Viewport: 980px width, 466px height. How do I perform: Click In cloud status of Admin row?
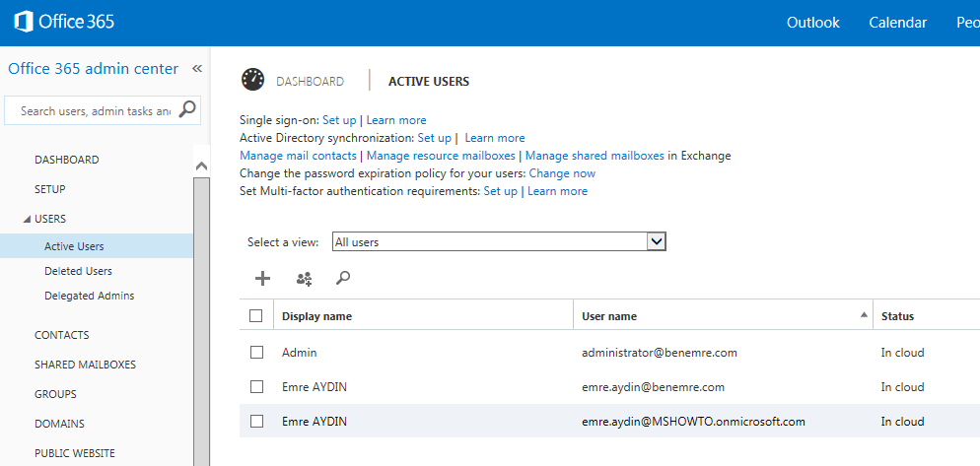point(902,353)
